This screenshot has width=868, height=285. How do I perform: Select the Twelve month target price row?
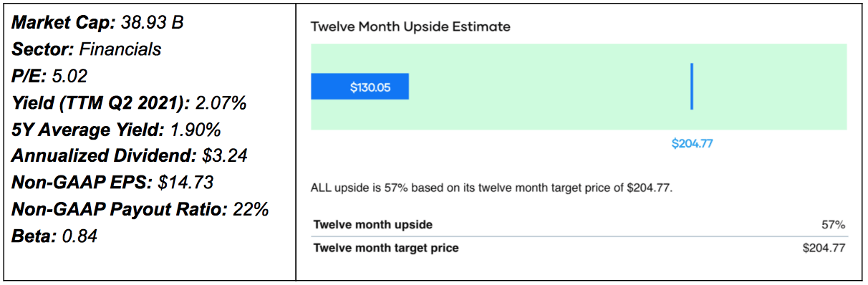tap(579, 248)
